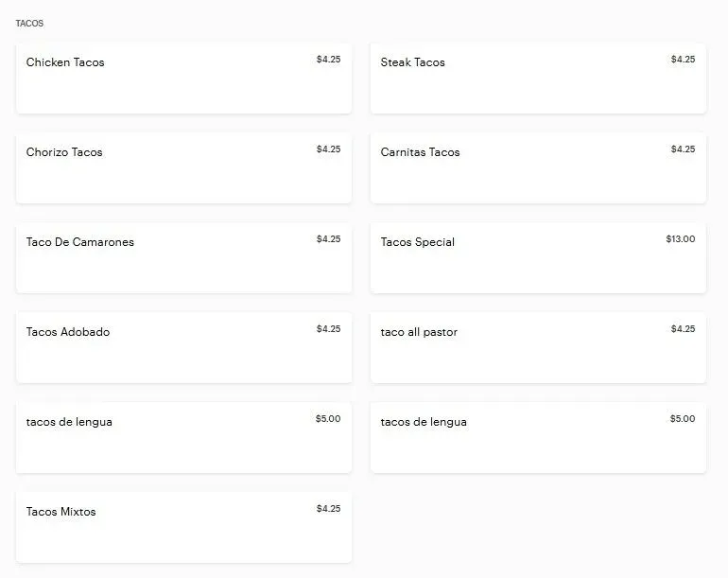This screenshot has width=728, height=578.
Task: Open the Chicken Tacos menu item
Action: click(x=183, y=79)
